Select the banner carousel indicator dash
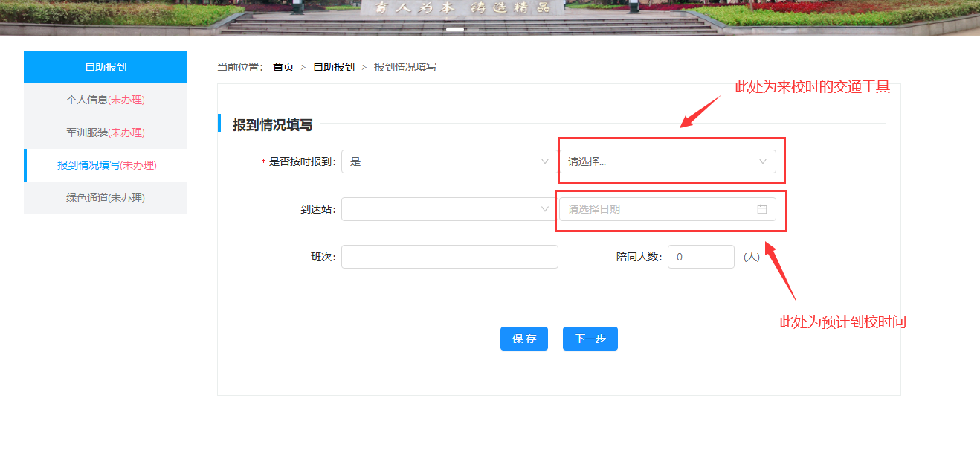The width and height of the screenshot is (980, 451). tap(455, 30)
